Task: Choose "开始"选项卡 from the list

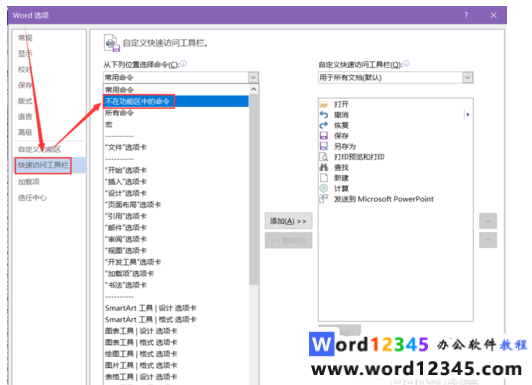Action: tap(176, 170)
